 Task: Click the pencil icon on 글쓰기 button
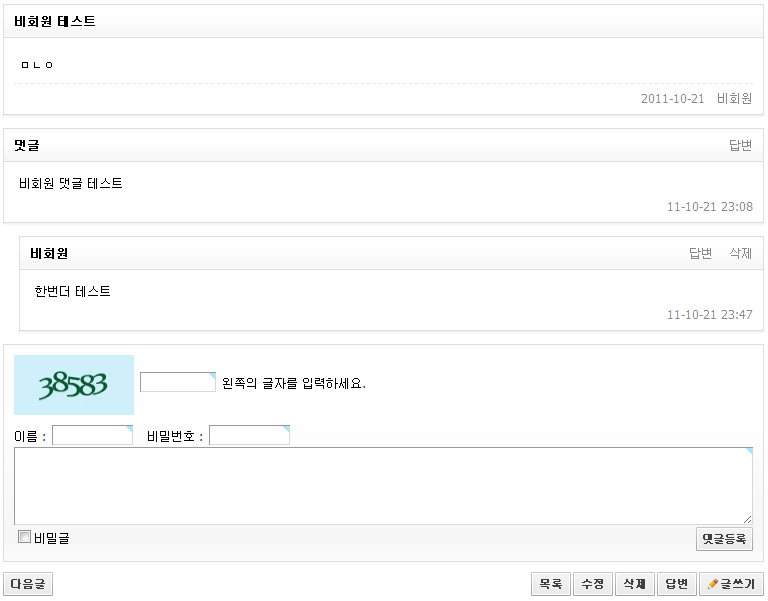(x=712, y=584)
